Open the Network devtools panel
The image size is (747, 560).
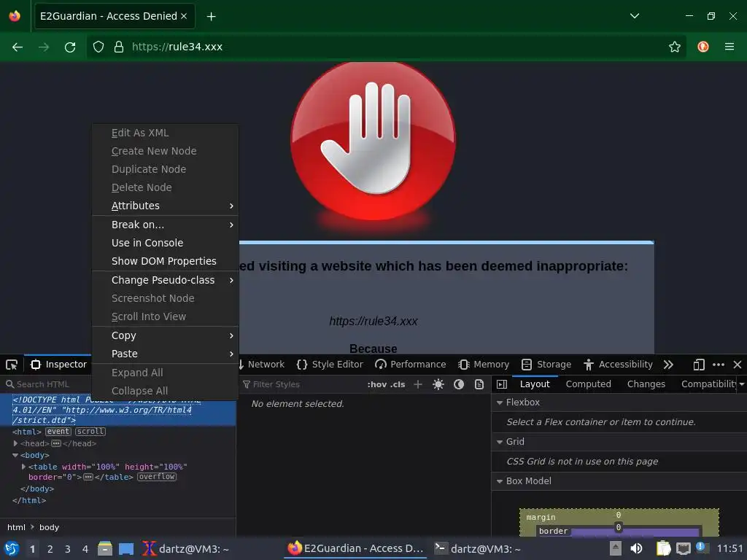(x=260, y=365)
